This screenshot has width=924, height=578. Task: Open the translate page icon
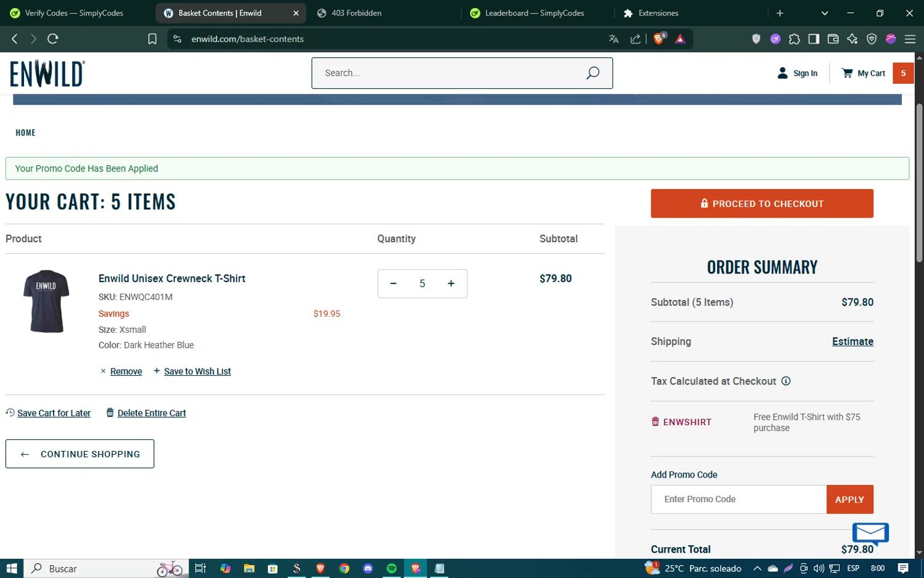click(614, 39)
